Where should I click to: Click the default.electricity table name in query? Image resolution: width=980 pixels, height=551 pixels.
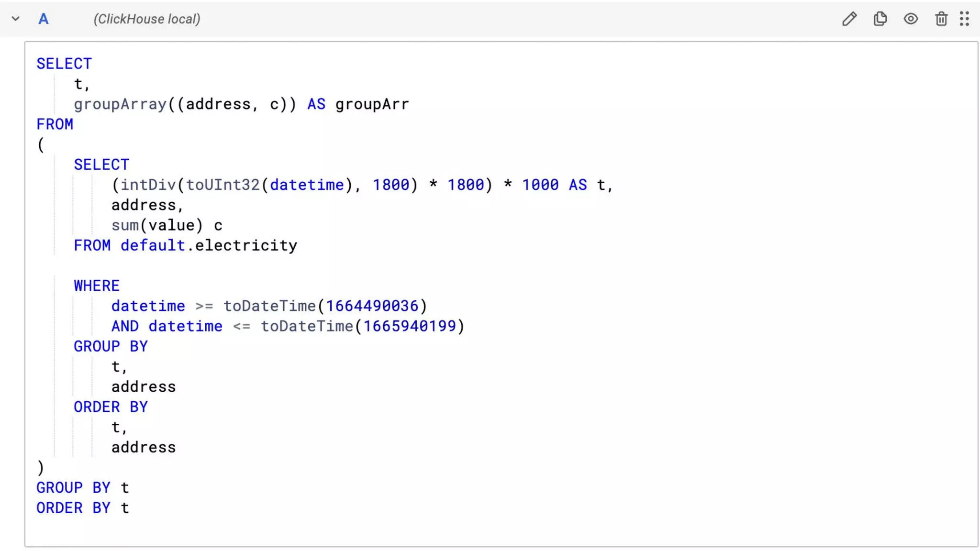pyautogui.click(x=209, y=245)
